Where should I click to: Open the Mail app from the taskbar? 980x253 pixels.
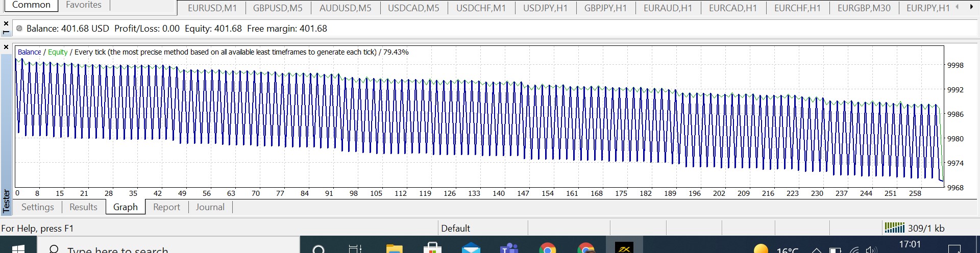pyautogui.click(x=471, y=248)
